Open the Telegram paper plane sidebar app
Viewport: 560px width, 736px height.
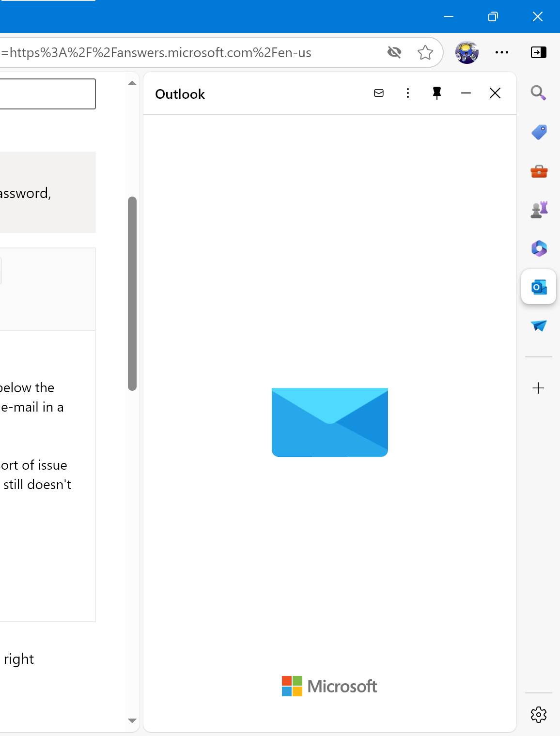539,326
